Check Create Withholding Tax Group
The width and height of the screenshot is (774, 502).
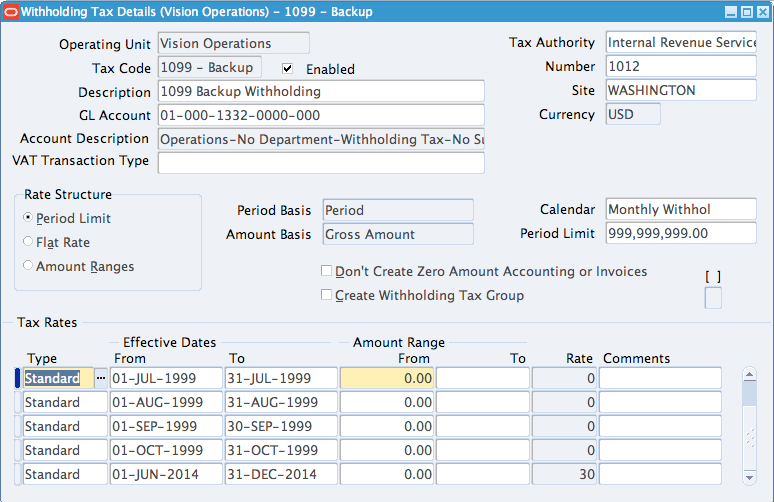(x=326, y=295)
